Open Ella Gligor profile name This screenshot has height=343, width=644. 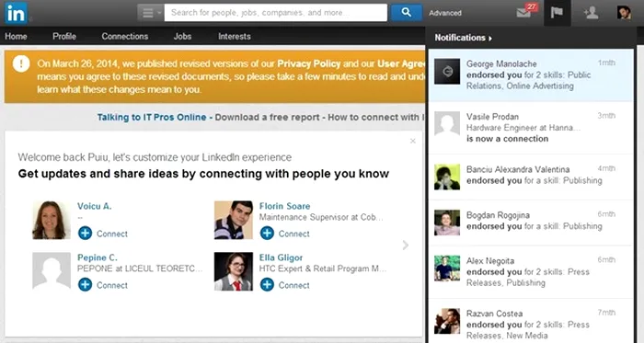pyautogui.click(x=281, y=257)
